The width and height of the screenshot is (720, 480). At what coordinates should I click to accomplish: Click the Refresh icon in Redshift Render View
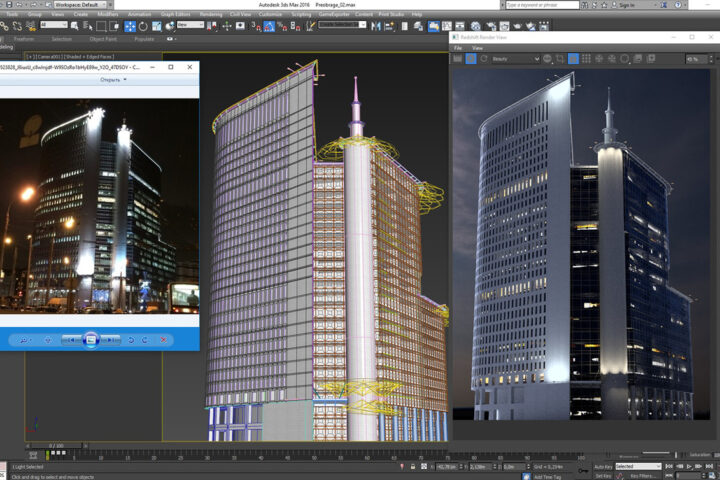484,59
